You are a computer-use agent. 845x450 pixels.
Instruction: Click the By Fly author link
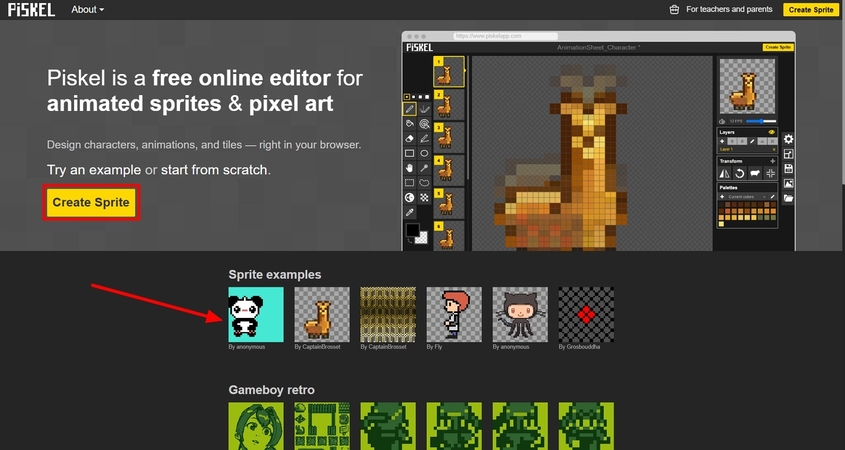coord(434,347)
